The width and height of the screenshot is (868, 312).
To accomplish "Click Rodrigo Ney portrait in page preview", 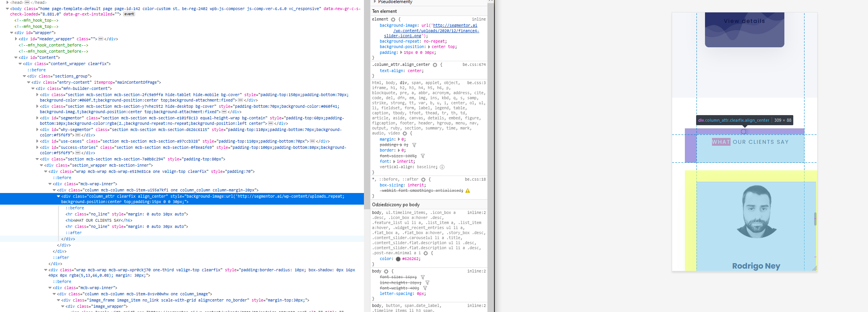I will pos(756,212).
